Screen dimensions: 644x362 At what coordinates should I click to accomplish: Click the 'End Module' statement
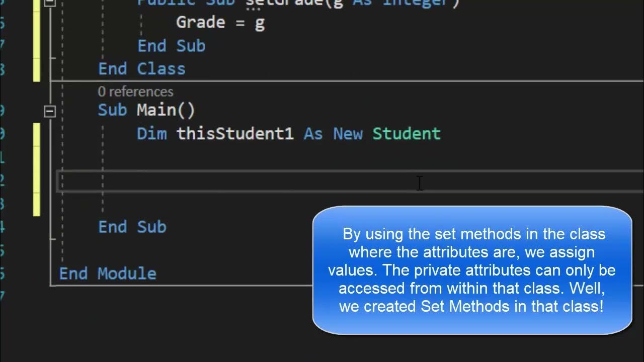pyautogui.click(x=108, y=274)
